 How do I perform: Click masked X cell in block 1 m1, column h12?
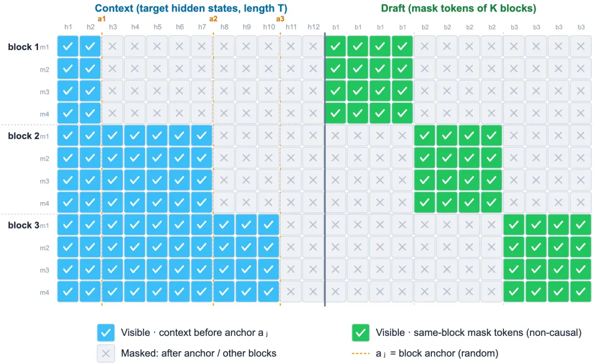point(313,46)
